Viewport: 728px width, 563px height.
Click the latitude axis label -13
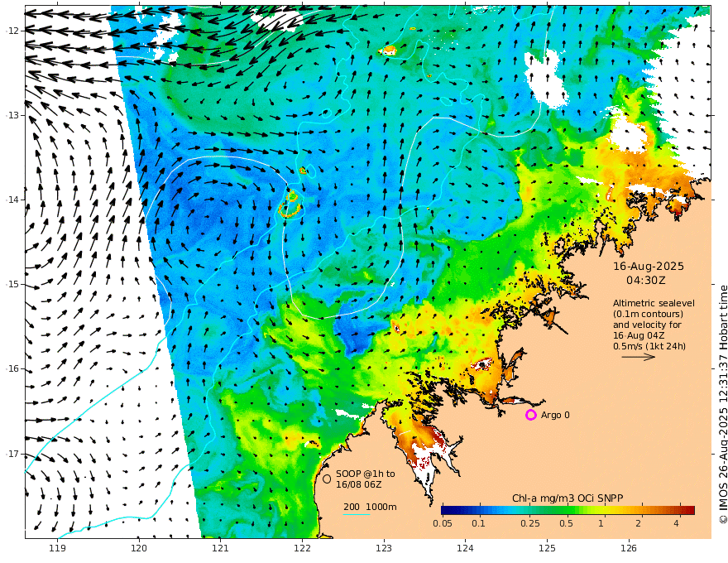(13, 115)
